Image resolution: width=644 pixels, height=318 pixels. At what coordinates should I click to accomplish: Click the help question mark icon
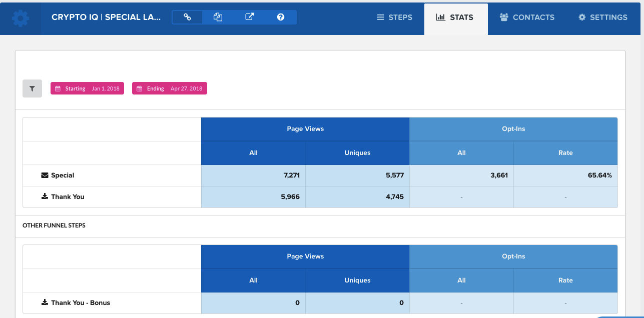(x=281, y=17)
